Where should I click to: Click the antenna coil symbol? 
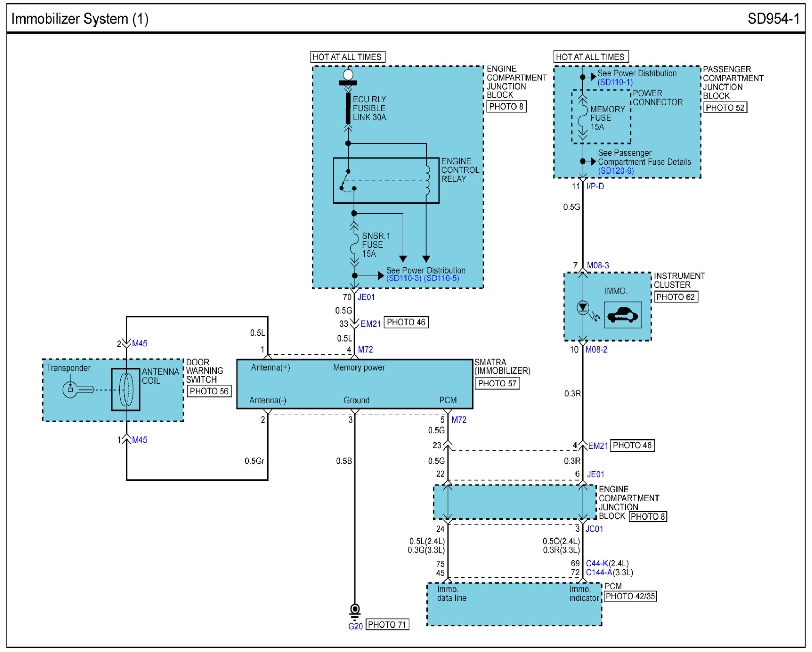point(126,389)
